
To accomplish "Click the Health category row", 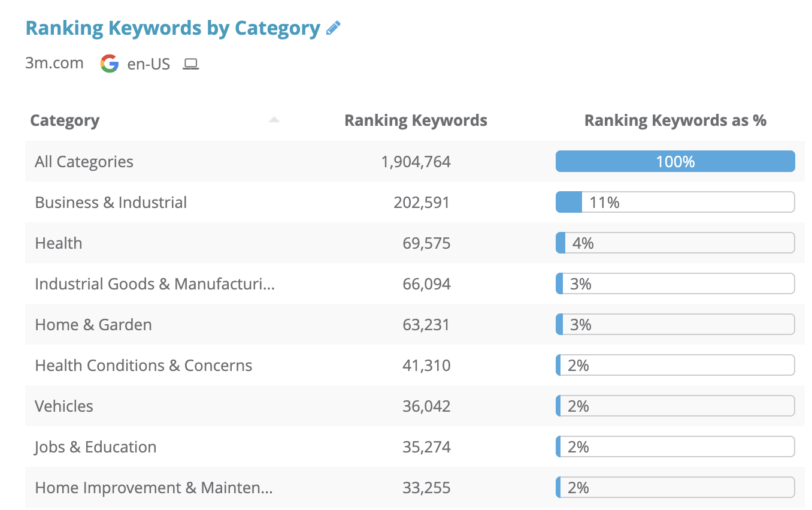I will coord(59,243).
